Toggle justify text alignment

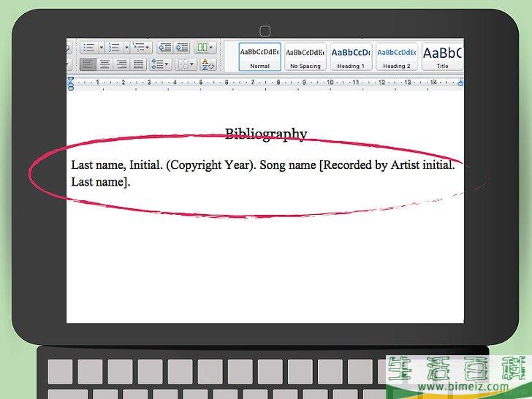coord(138,64)
